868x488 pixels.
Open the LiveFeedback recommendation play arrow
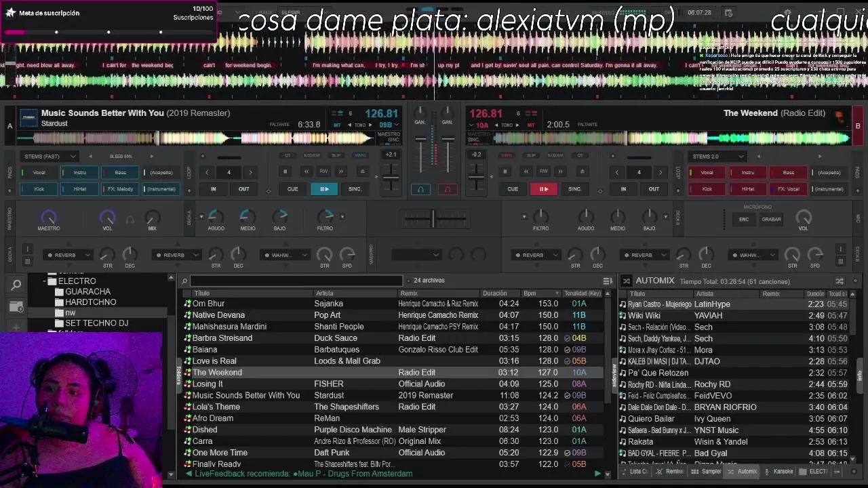(597, 474)
